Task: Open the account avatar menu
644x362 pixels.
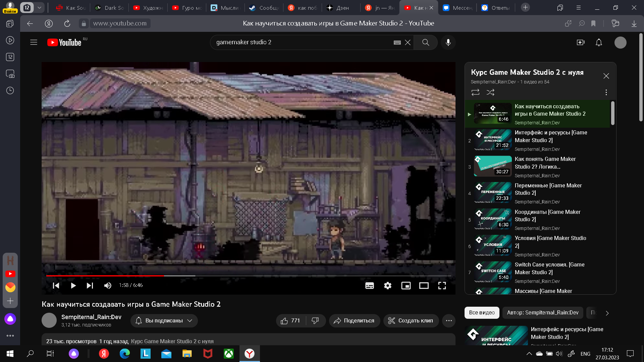Action: (x=620, y=43)
